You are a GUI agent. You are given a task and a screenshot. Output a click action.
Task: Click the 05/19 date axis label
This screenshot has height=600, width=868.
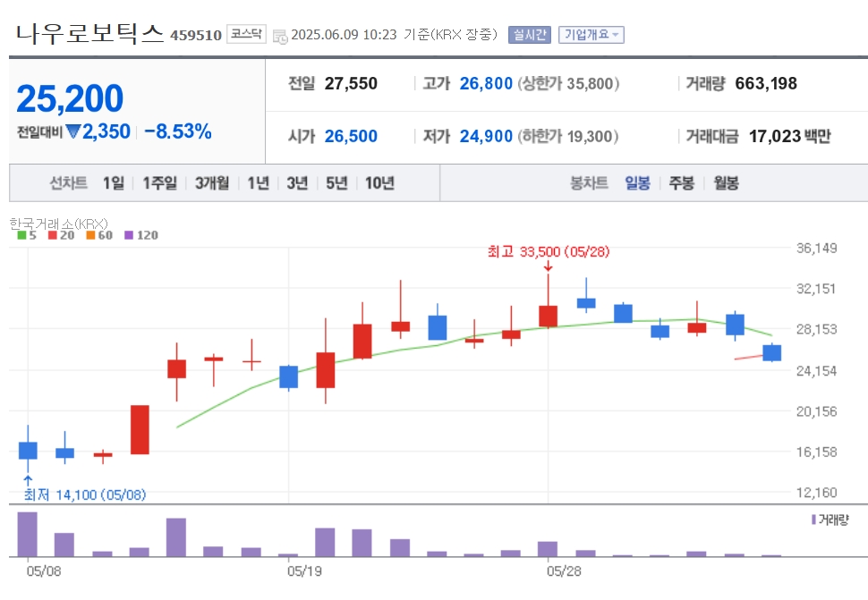coord(304,571)
